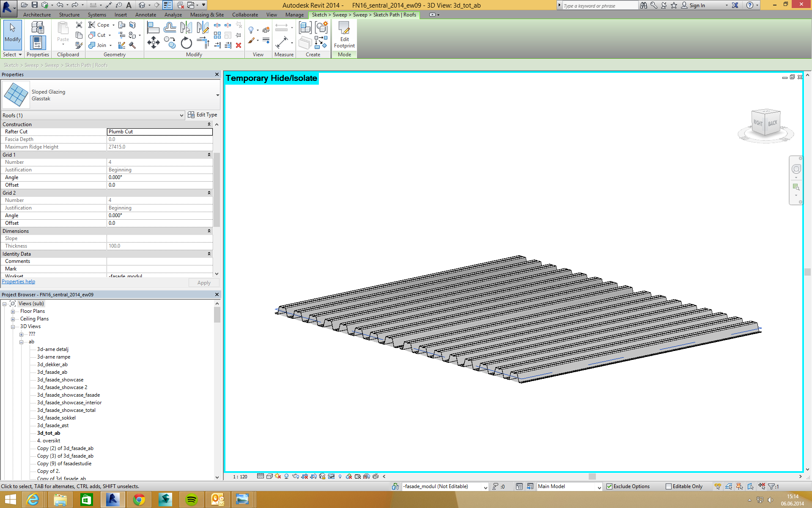
Task: Click the Align tool icon
Action: (x=153, y=28)
